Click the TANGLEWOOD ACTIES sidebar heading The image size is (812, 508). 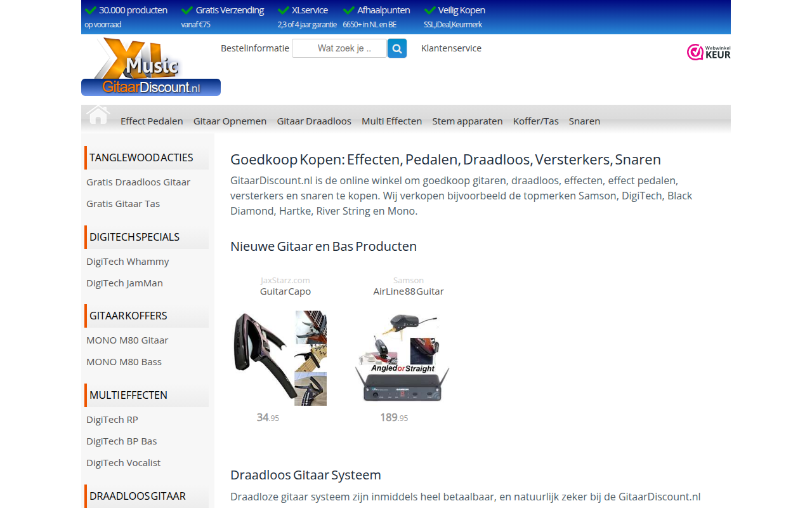[147, 157]
